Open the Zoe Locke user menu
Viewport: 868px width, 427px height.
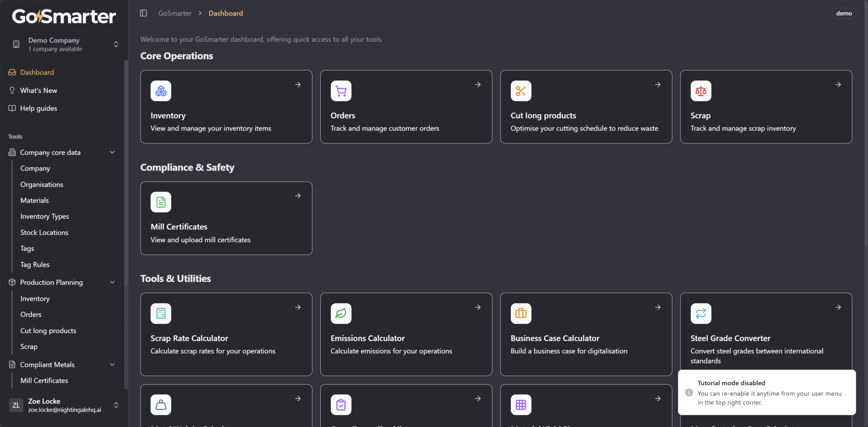(64, 405)
